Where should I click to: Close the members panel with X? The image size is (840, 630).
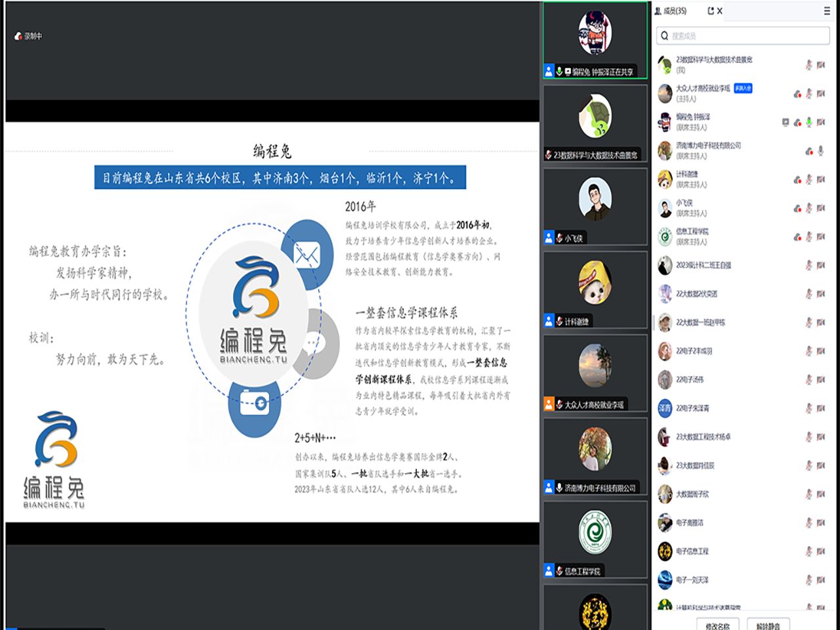719,10
